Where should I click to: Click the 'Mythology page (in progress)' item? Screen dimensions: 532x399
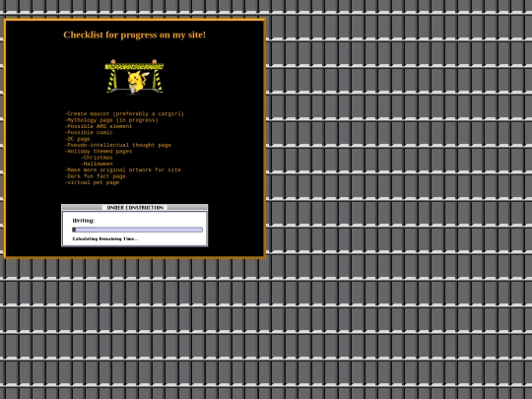[111, 120]
